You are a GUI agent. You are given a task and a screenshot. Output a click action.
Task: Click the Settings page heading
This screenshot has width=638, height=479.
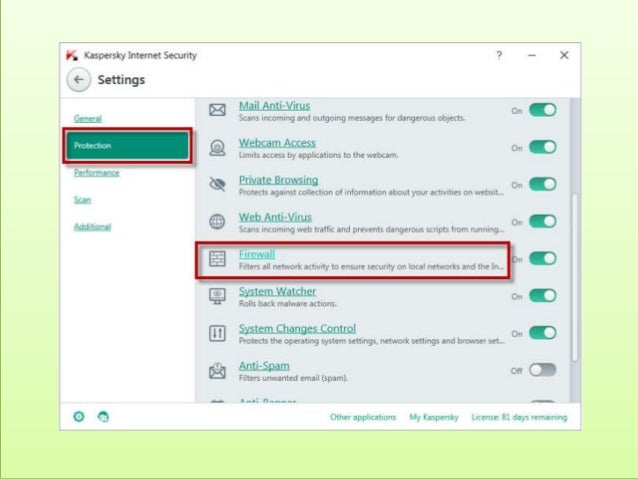(x=121, y=80)
